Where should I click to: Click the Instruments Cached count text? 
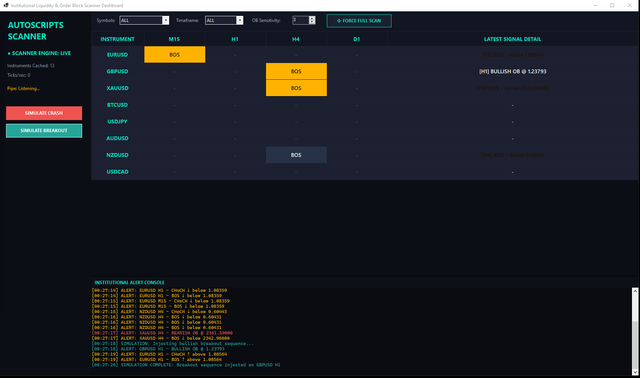tap(31, 65)
